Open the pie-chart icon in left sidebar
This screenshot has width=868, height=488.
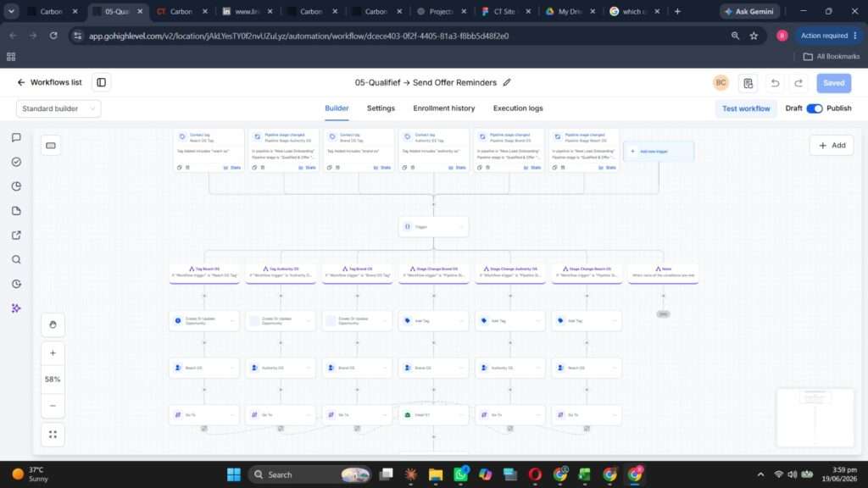17,186
